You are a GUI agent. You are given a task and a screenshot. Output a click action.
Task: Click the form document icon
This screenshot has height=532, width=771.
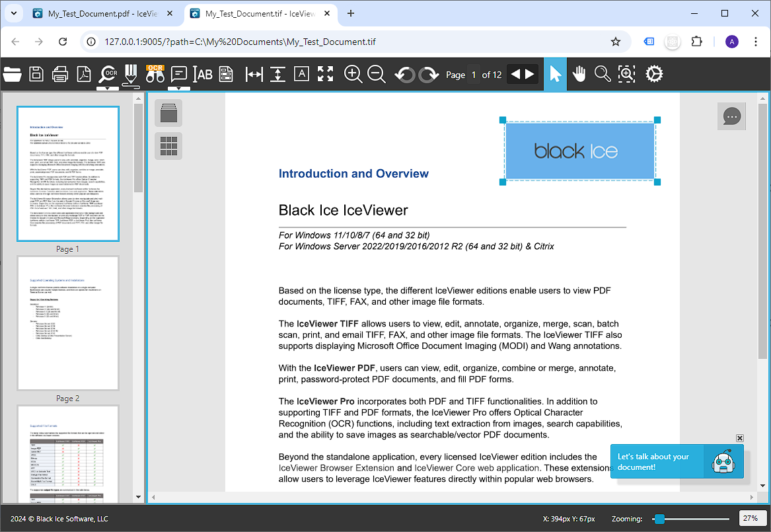226,74
